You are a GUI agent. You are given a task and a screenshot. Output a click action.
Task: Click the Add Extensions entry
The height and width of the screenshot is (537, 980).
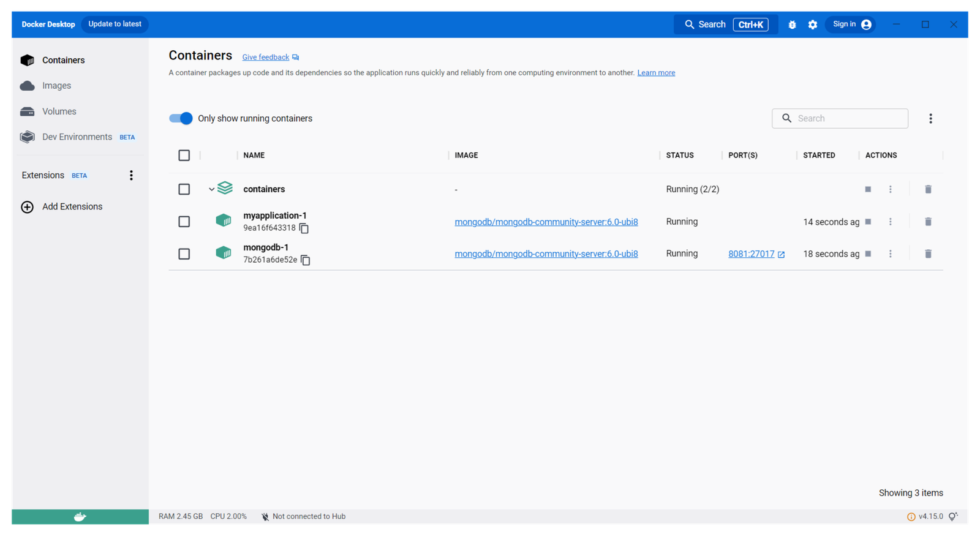62,207
